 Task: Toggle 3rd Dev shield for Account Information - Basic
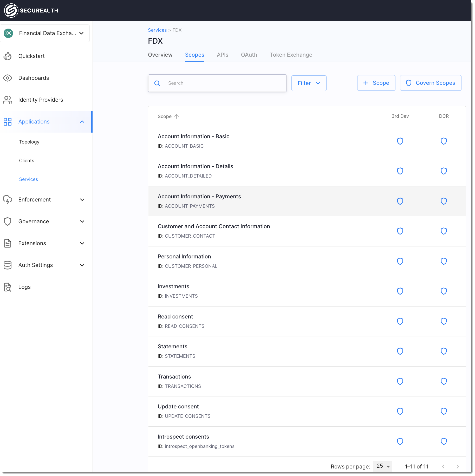[400, 141]
